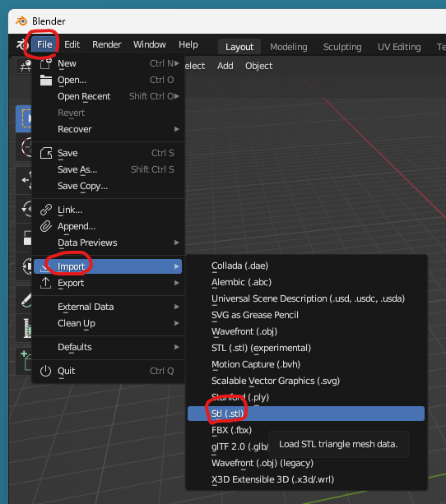This screenshot has height=504, width=446.
Task: Choose New from the File menu
Action: 108,63
